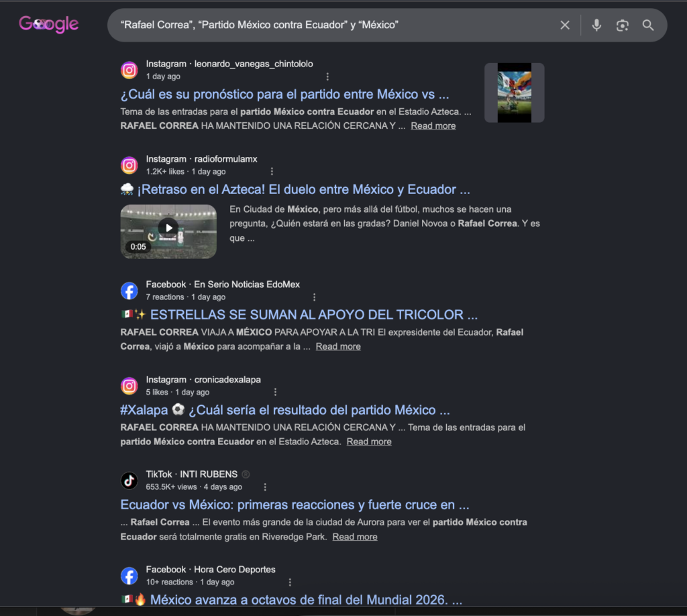The width and height of the screenshot is (687, 616).
Task: Open Instagram icon for radioformulamx result
Action: [x=129, y=165]
